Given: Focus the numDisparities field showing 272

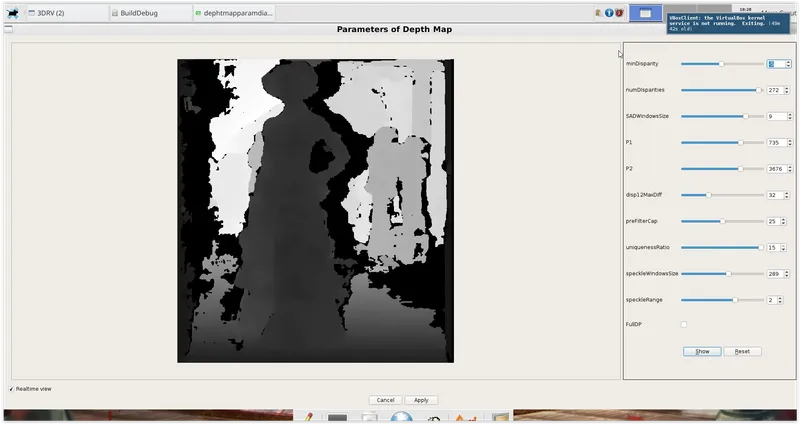Looking at the screenshot, I should click(x=775, y=90).
